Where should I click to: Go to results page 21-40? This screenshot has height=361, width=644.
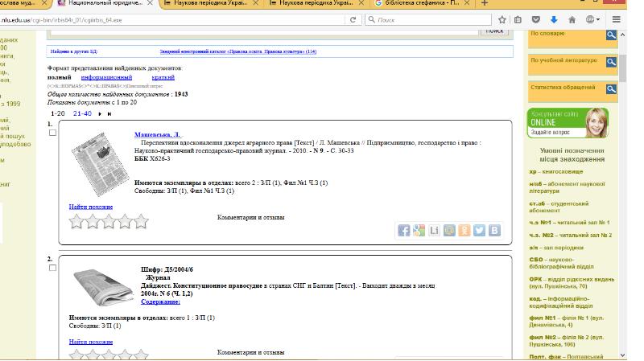tap(82, 113)
